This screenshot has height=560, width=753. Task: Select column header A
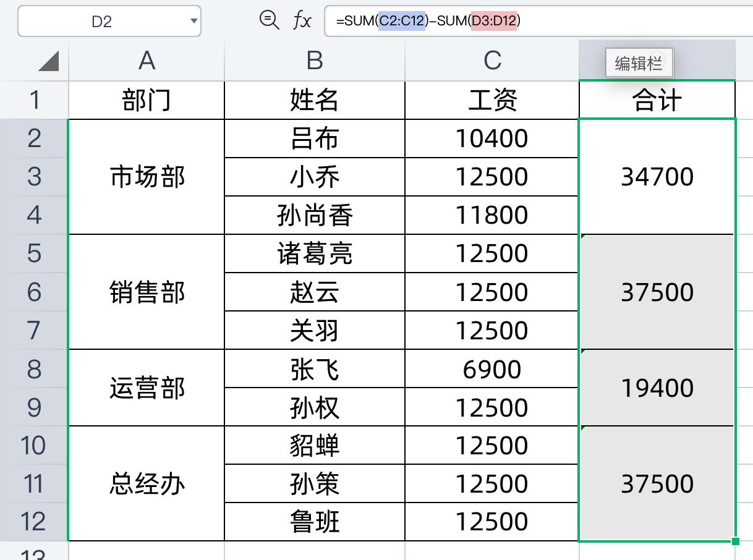(x=146, y=60)
